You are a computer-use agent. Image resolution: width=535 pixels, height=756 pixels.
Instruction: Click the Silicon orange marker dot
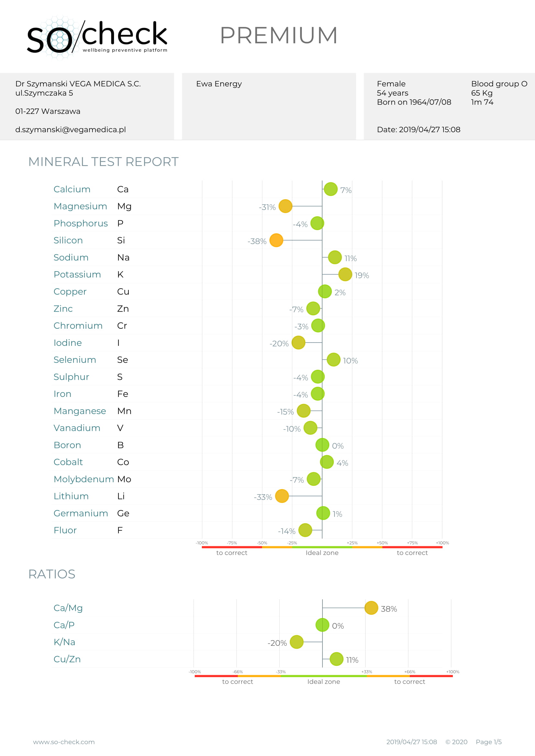(x=276, y=240)
